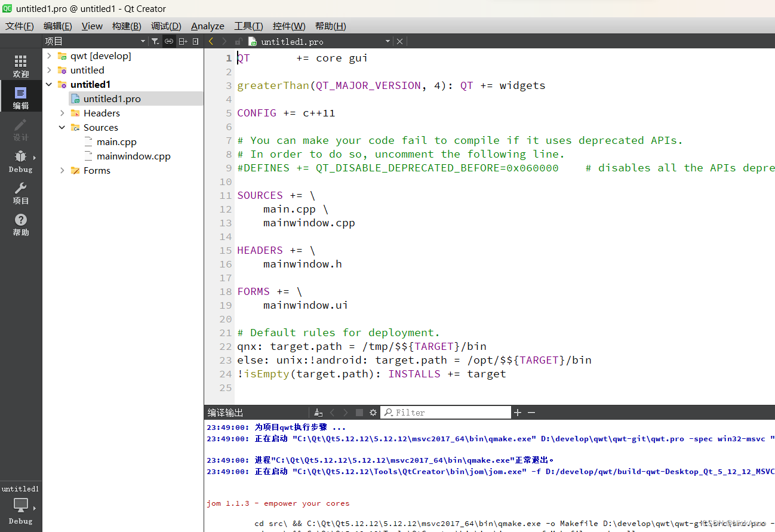Open the View menu
The width and height of the screenshot is (775, 532).
click(92, 26)
